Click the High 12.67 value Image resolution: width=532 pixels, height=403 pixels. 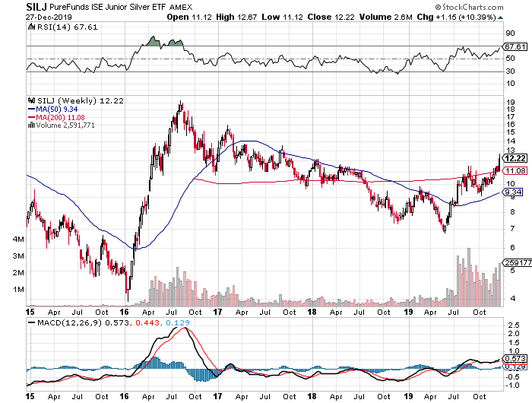[x=236, y=17]
